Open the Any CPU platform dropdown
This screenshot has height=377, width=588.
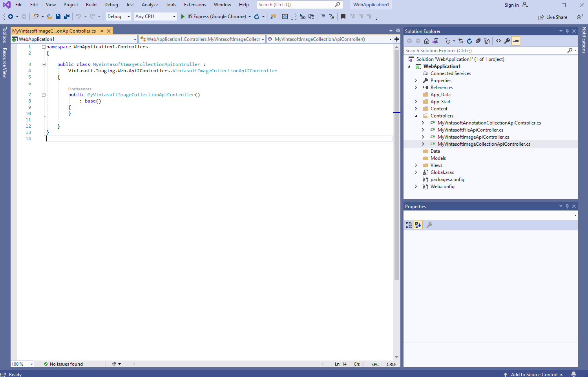tap(155, 16)
